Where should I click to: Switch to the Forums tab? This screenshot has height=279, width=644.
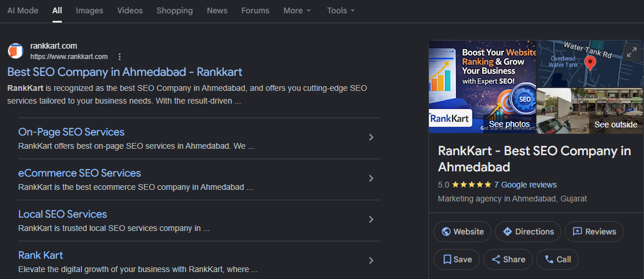coord(255,10)
